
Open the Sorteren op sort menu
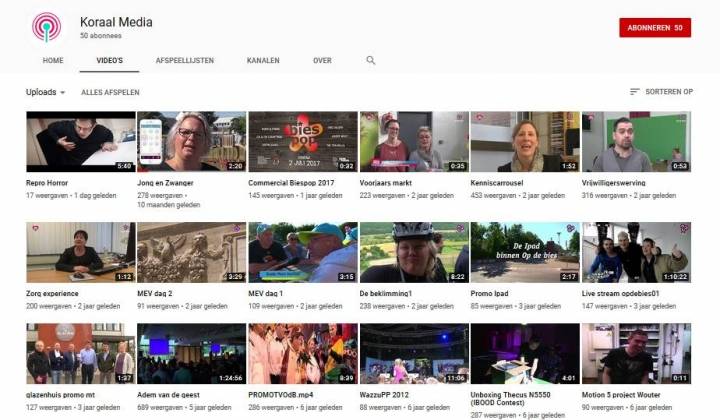click(x=661, y=92)
